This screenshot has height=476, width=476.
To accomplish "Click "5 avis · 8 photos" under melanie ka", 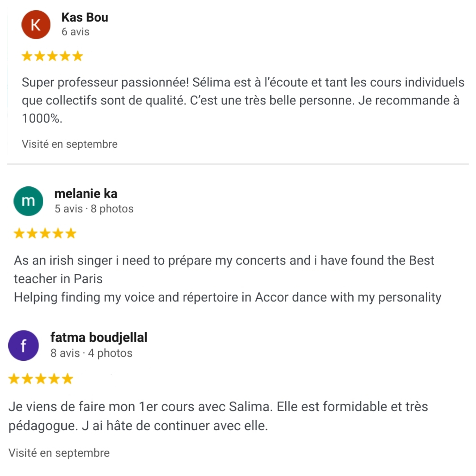I will point(94,209).
